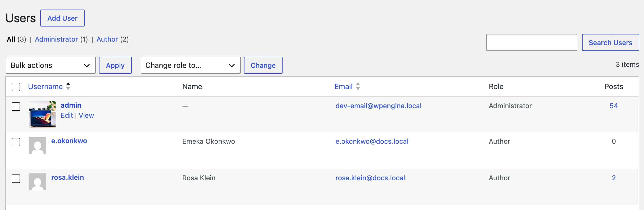
Task: Click the Add User button
Action: click(x=62, y=18)
